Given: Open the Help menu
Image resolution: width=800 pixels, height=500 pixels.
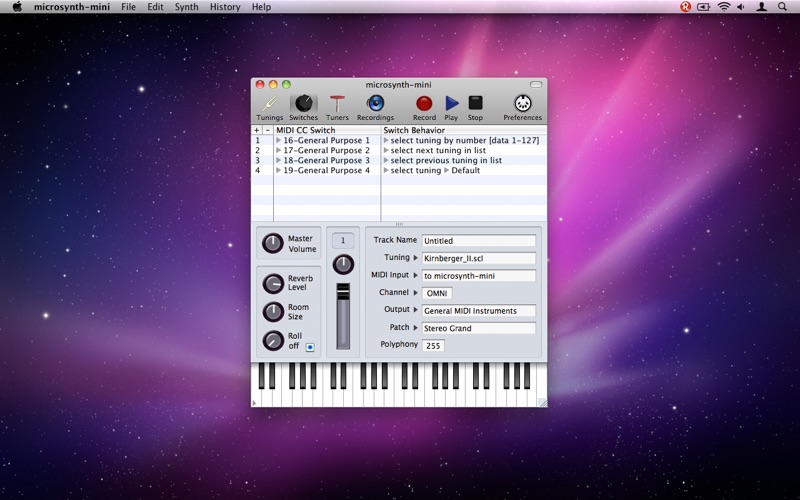Looking at the screenshot, I should click(261, 7).
